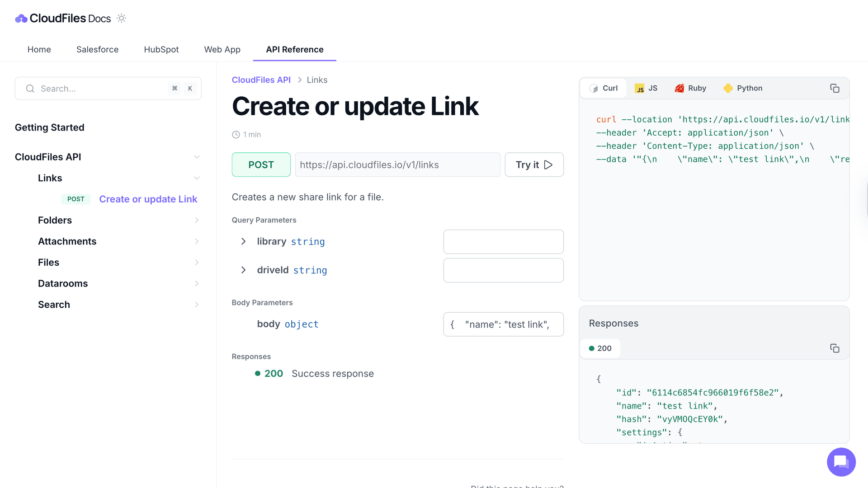
Task: Click the Python language icon
Action: [x=728, y=88]
